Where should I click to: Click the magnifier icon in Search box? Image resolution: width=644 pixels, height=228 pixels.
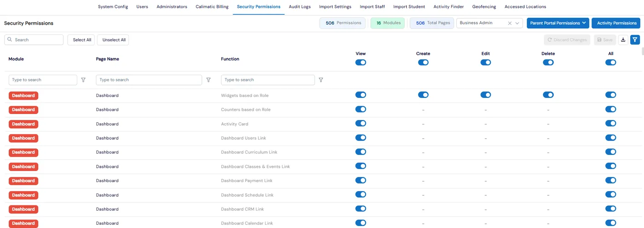[10, 40]
